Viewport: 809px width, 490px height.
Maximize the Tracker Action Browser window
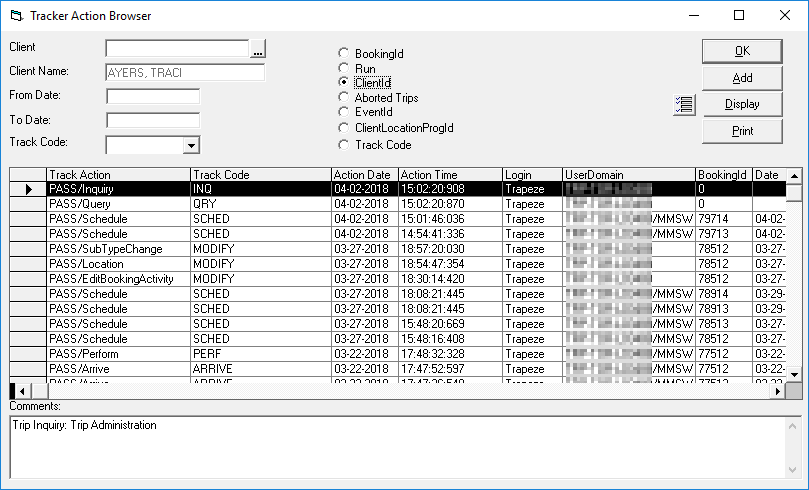(739, 15)
